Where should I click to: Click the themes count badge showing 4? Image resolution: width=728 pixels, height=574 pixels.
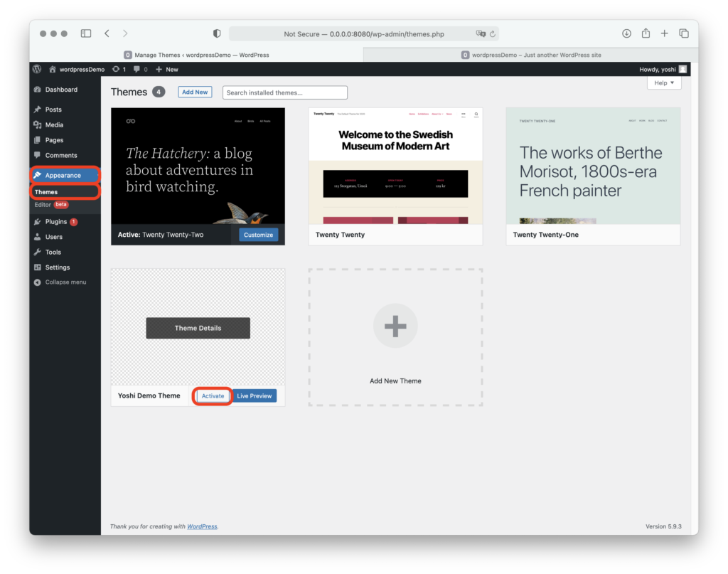point(159,92)
